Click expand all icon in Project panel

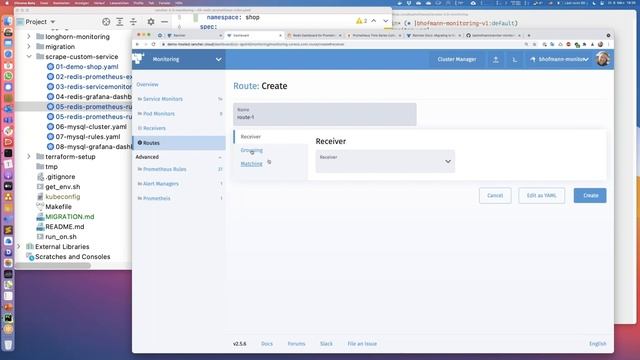point(120,22)
